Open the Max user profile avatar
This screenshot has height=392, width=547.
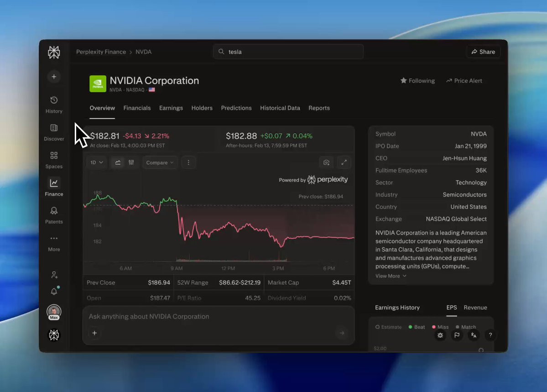[54, 312]
